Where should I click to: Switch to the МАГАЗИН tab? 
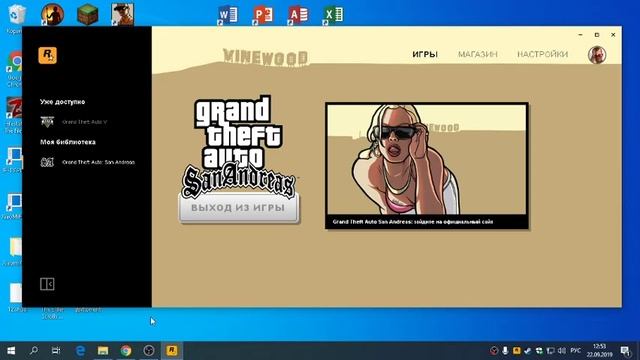pos(478,54)
